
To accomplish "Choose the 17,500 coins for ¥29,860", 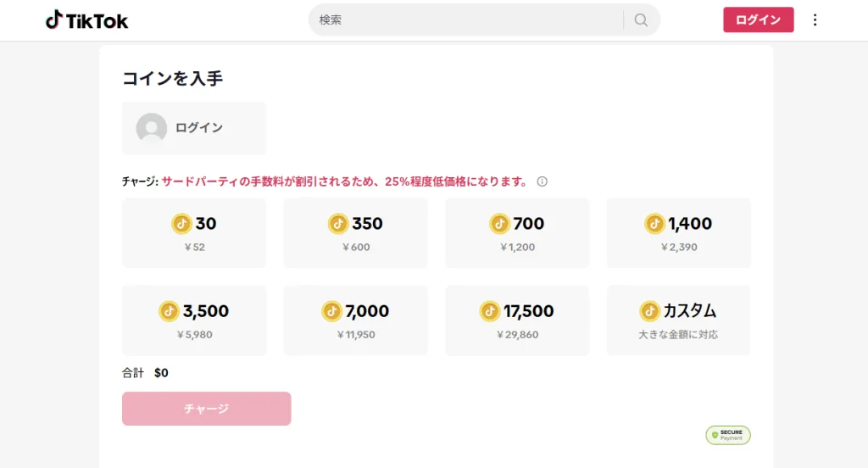I will (x=517, y=320).
